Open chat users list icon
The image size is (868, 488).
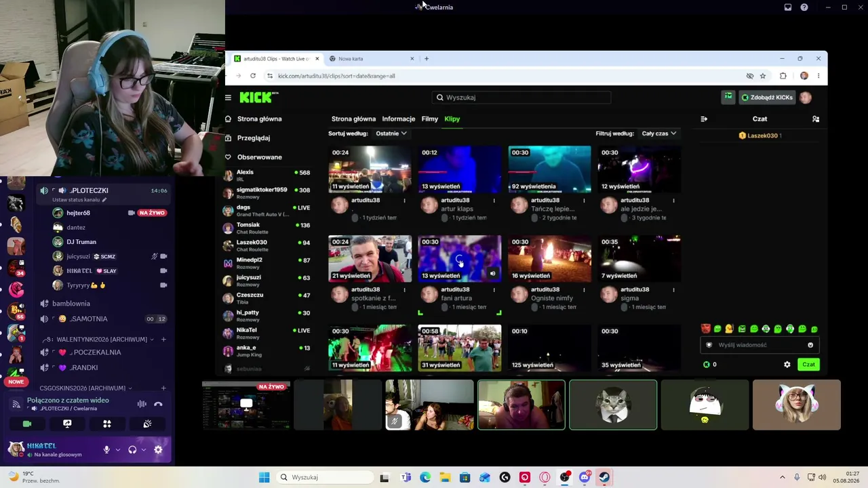click(816, 119)
